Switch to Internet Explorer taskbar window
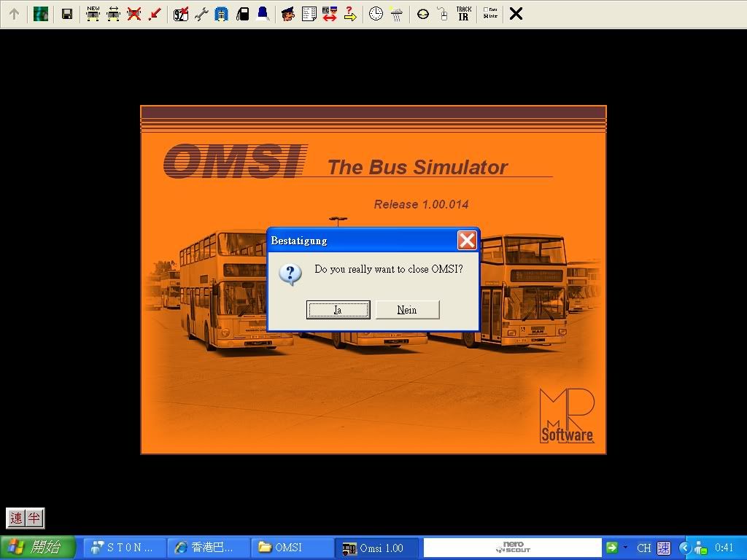The image size is (747, 560). (x=209, y=548)
